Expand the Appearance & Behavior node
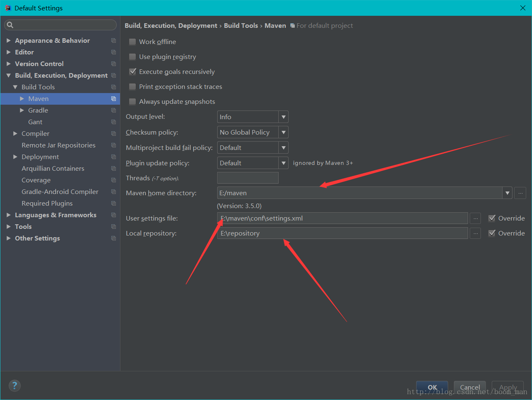532x400 pixels. [x=8, y=41]
